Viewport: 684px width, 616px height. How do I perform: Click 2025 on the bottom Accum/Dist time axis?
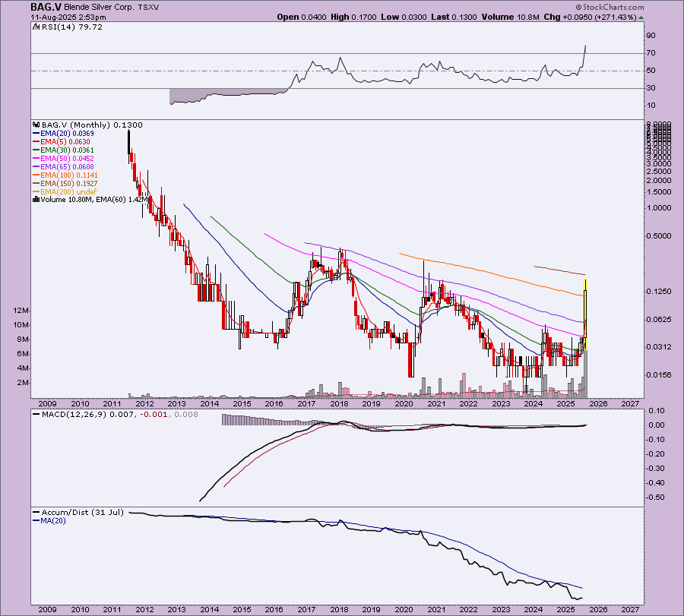tap(565, 609)
